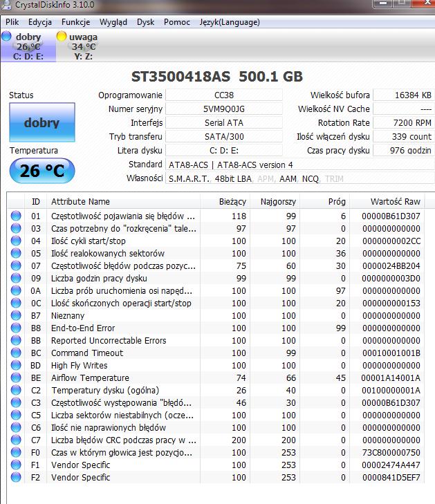Open the Wygląd menu
The image size is (435, 504).
pos(113,22)
